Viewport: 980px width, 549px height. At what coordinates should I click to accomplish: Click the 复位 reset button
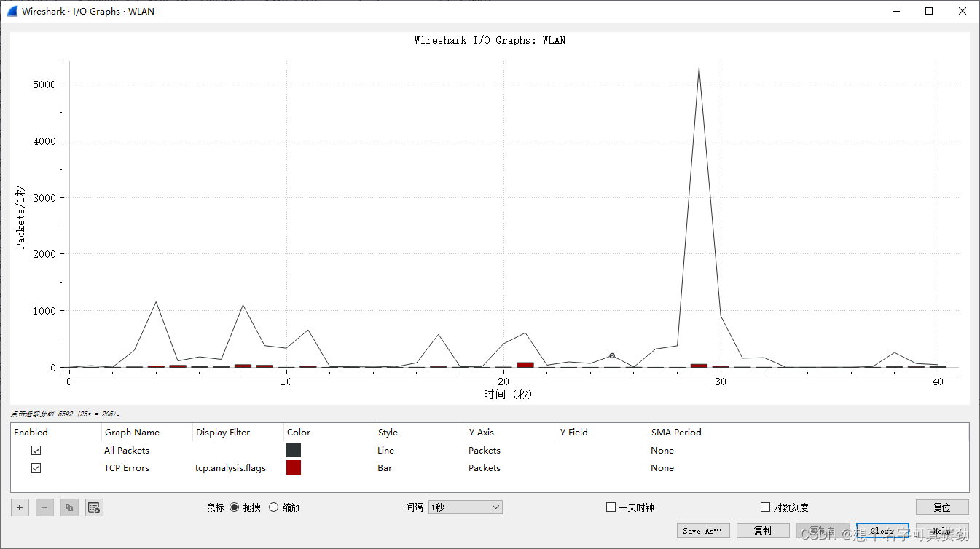click(x=942, y=507)
